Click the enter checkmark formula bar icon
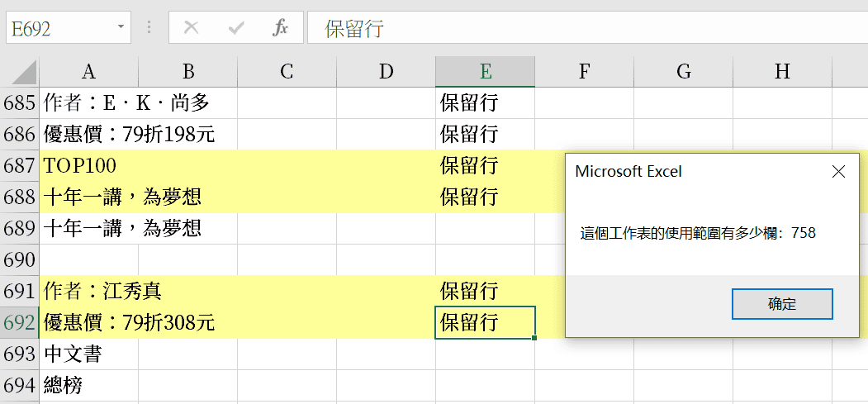This screenshot has width=868, height=404. pyautogui.click(x=236, y=27)
